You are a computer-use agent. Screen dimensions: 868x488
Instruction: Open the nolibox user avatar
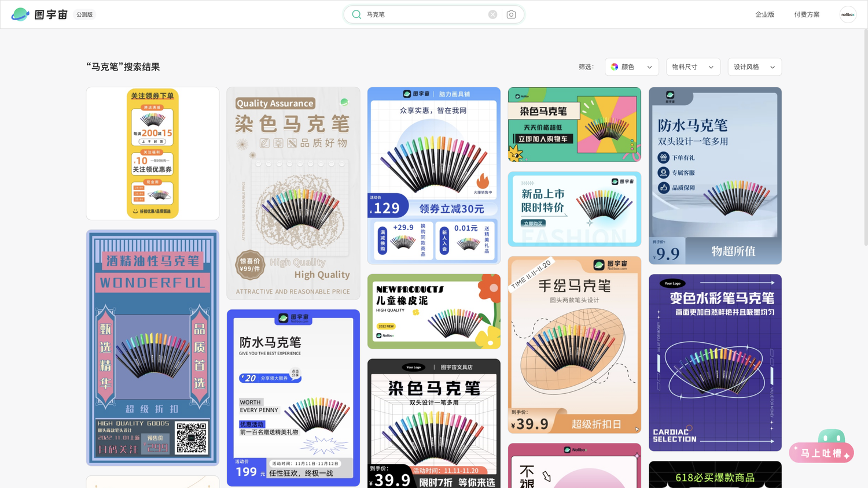[x=848, y=14]
